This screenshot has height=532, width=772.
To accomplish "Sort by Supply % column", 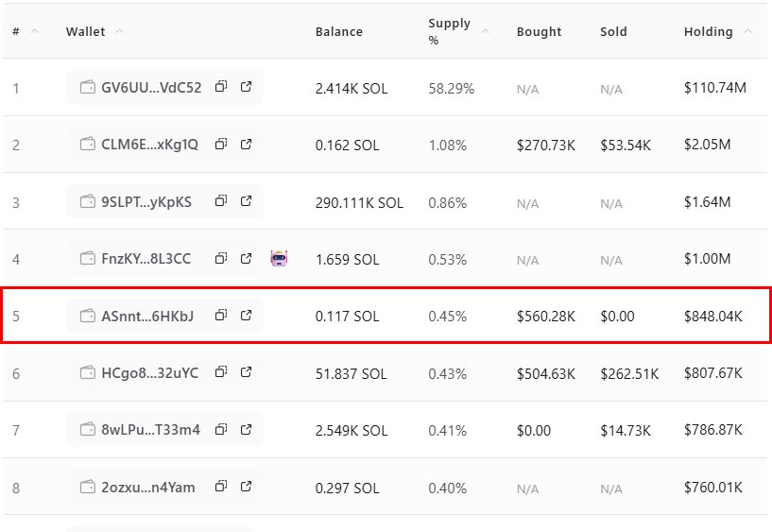I will point(486,31).
